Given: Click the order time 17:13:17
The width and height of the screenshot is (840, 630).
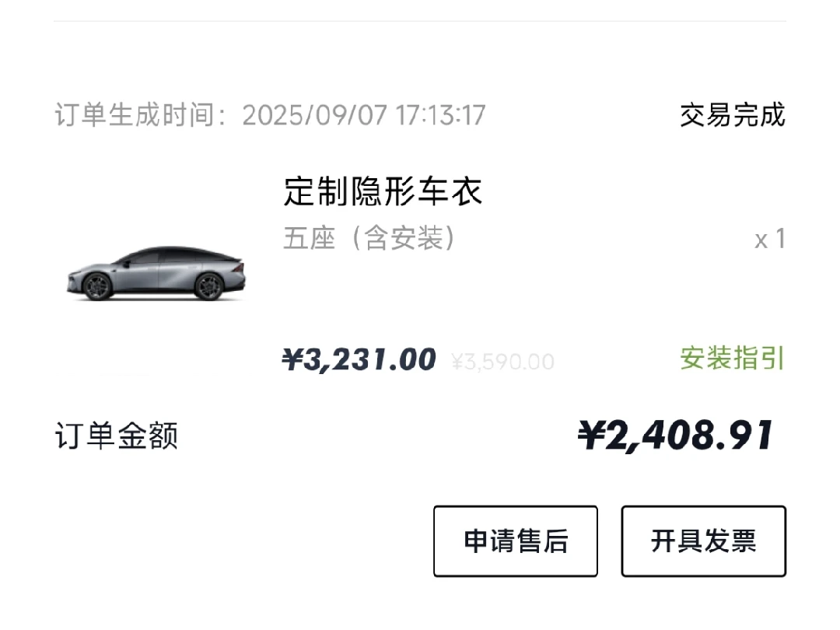Looking at the screenshot, I should point(440,116).
